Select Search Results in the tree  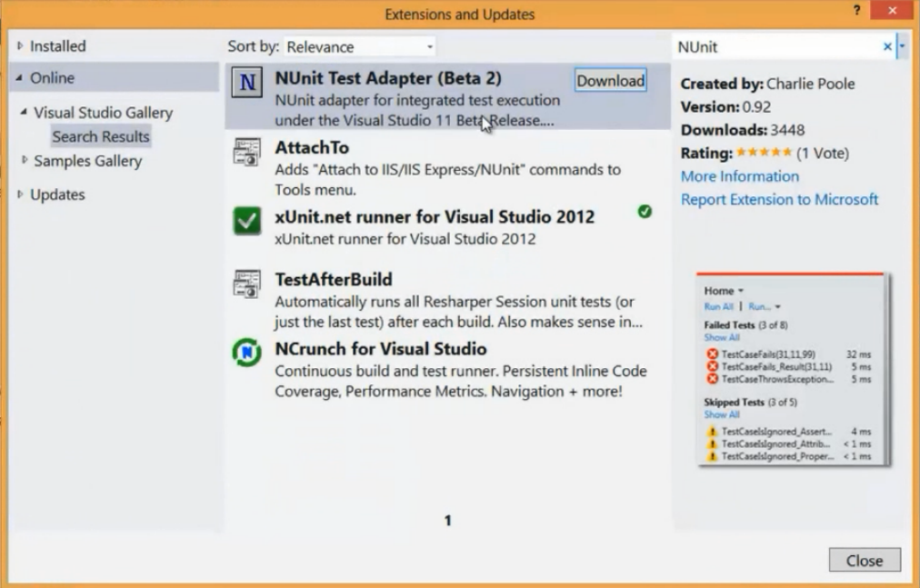coord(101,136)
